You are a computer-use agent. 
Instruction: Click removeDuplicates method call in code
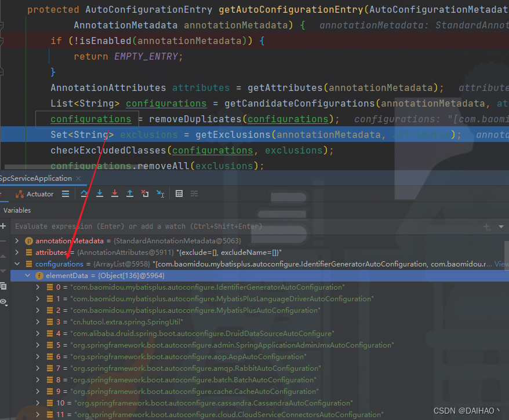point(195,119)
